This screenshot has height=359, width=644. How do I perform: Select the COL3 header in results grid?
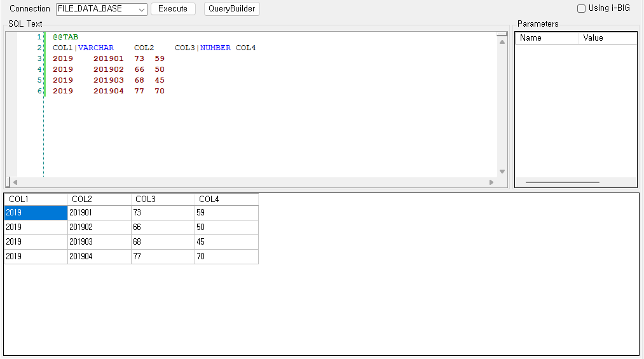tap(163, 200)
